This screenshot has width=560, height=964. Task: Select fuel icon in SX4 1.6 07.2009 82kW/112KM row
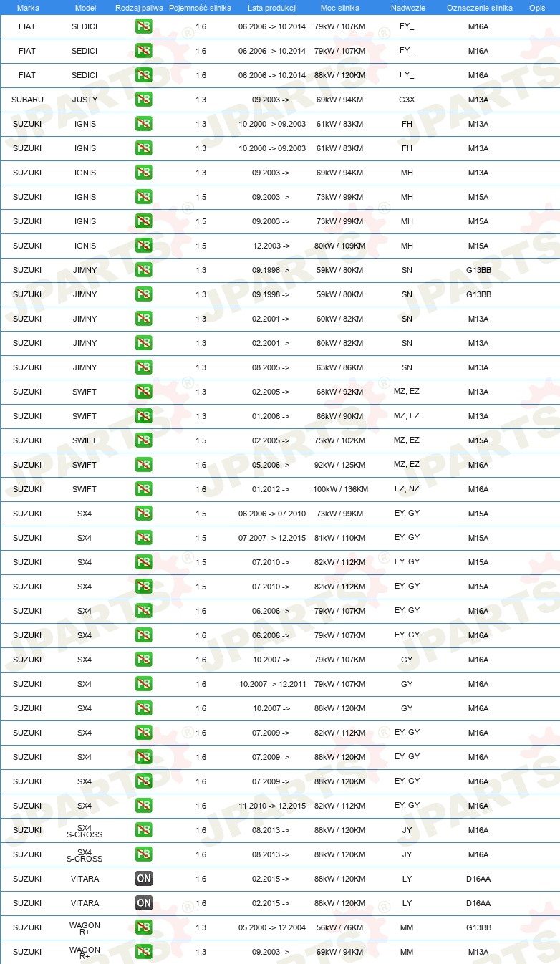[144, 733]
